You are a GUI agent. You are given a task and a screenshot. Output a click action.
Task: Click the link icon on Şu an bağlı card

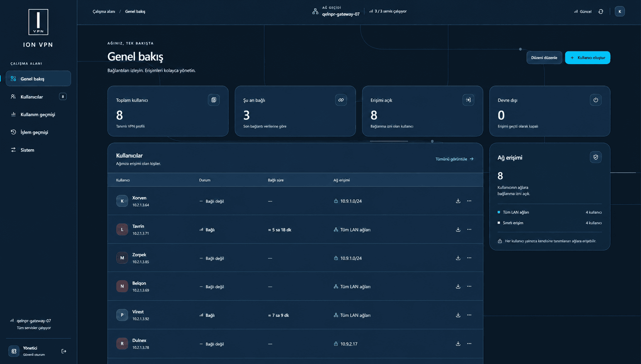coord(341,100)
